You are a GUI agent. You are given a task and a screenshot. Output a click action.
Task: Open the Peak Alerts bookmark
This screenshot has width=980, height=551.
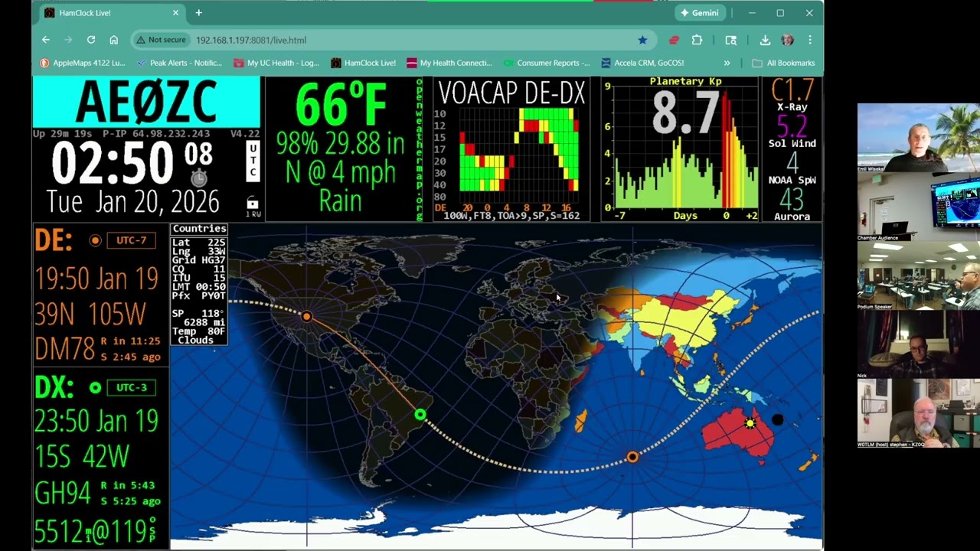tap(179, 63)
